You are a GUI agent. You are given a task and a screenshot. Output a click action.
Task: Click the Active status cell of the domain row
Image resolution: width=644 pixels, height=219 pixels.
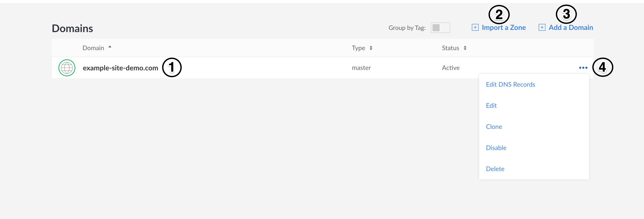[x=451, y=68]
